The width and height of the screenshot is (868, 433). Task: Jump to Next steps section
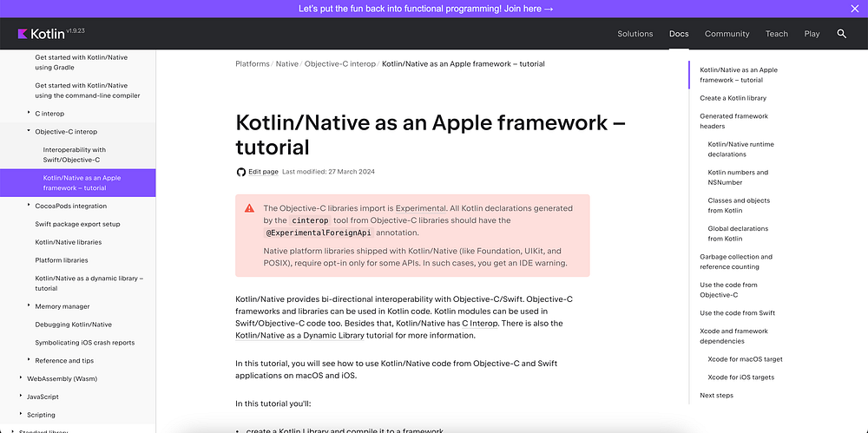(716, 396)
